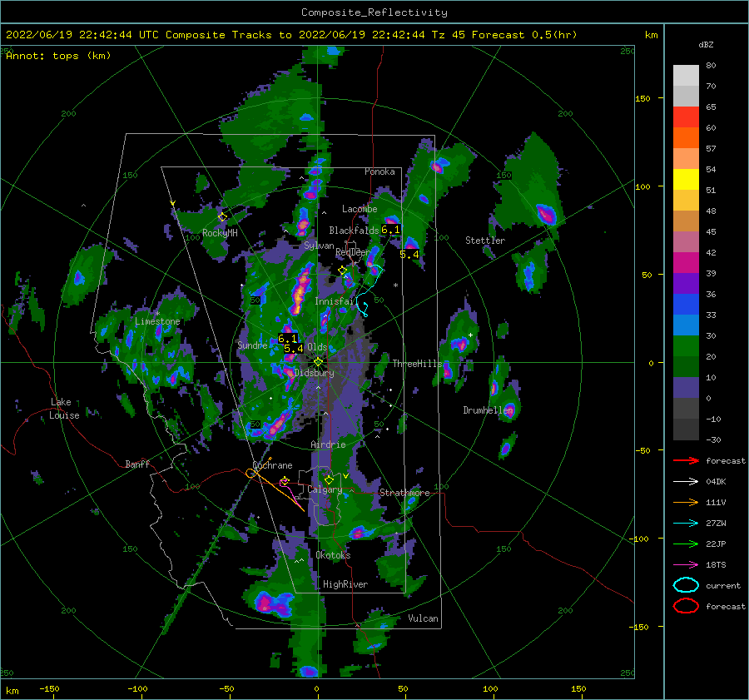Click the red forecast ellipse symbol
Image resolution: width=749 pixels, height=700 pixels.
[x=686, y=606]
